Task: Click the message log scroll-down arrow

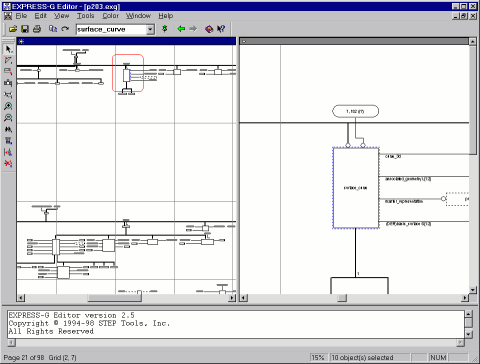Action: [468, 334]
